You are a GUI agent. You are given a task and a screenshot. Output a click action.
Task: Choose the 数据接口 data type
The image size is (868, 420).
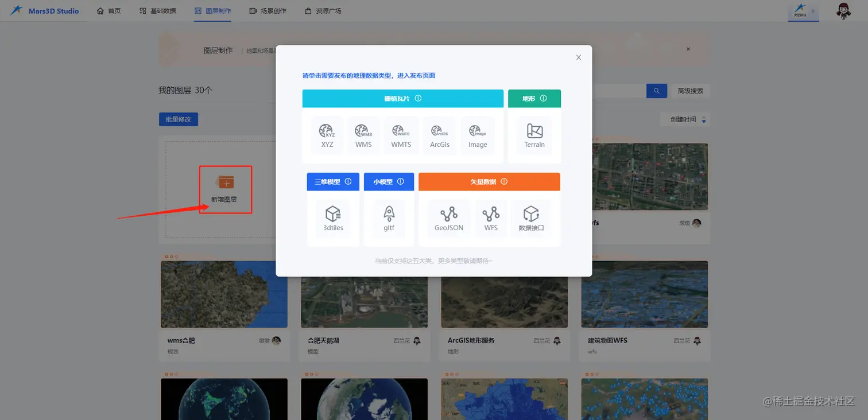tap(531, 219)
